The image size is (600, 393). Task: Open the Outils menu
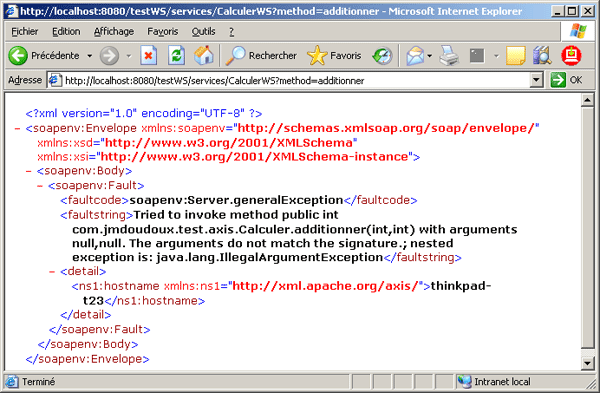pos(203,31)
